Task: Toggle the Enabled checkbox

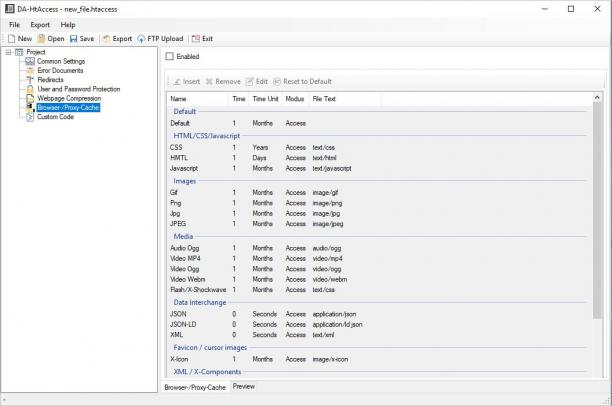Action: click(x=169, y=56)
